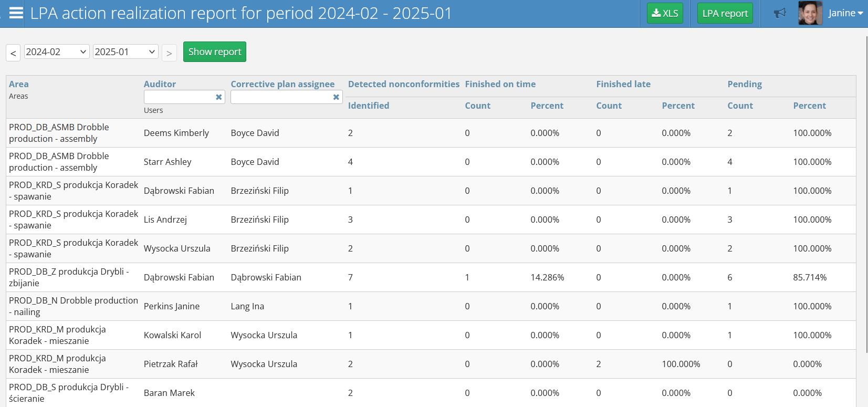Image resolution: width=868 pixels, height=407 pixels.
Task: Go to the previous period with left arrow
Action: pyautogui.click(x=13, y=53)
